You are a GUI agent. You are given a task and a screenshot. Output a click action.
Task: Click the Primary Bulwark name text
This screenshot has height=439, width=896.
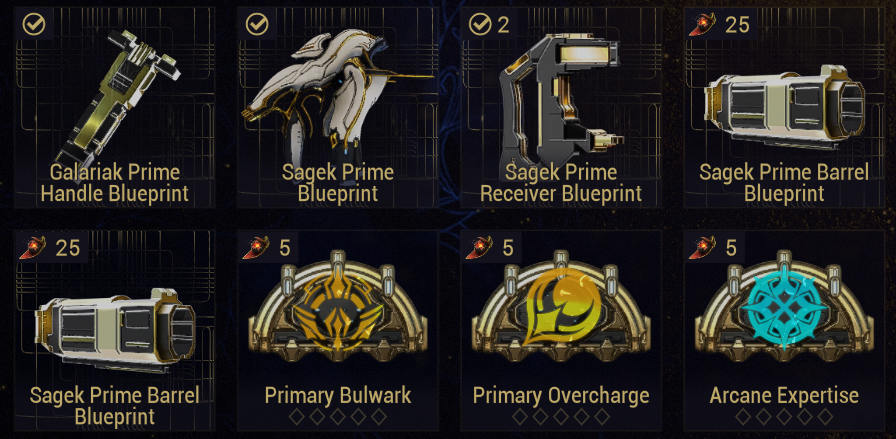[x=338, y=395]
